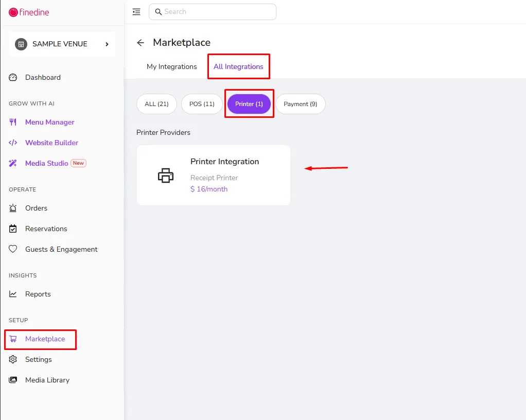Viewport: 526px width, 420px height.
Task: Switch to My Integrations tab
Action: click(172, 66)
